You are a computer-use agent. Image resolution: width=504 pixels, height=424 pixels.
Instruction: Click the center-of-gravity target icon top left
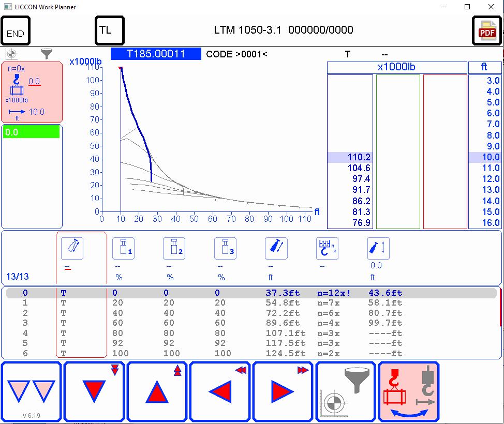(x=11, y=54)
